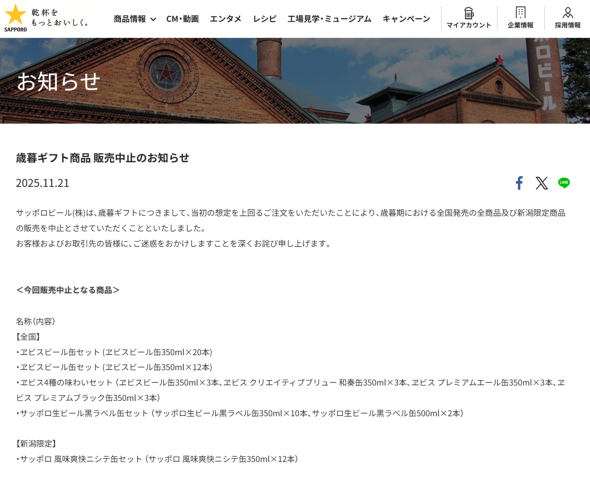Open 採用情報 person icon
Image resolution: width=590 pixels, height=477 pixels.
click(x=568, y=12)
